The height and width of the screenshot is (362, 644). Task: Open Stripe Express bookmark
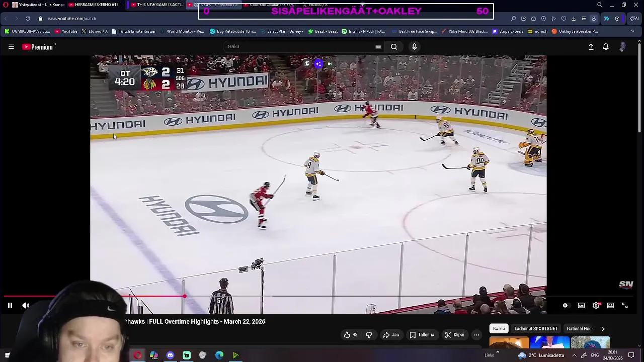pos(508,31)
